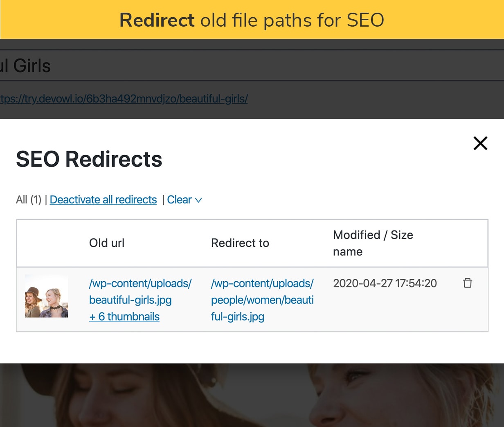Select the empty first table header cell

[x=49, y=243]
